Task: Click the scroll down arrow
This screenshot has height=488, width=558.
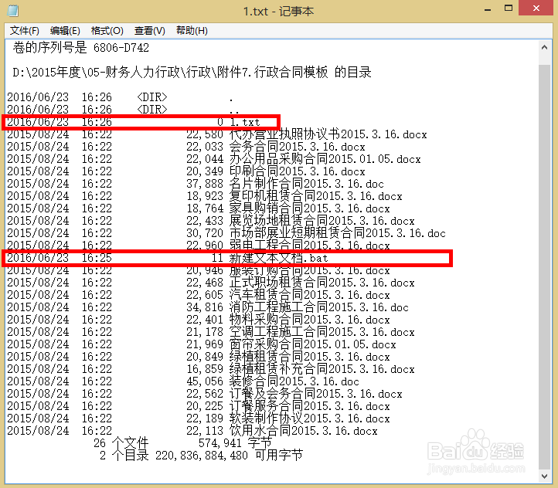Action: pyautogui.click(x=544, y=476)
